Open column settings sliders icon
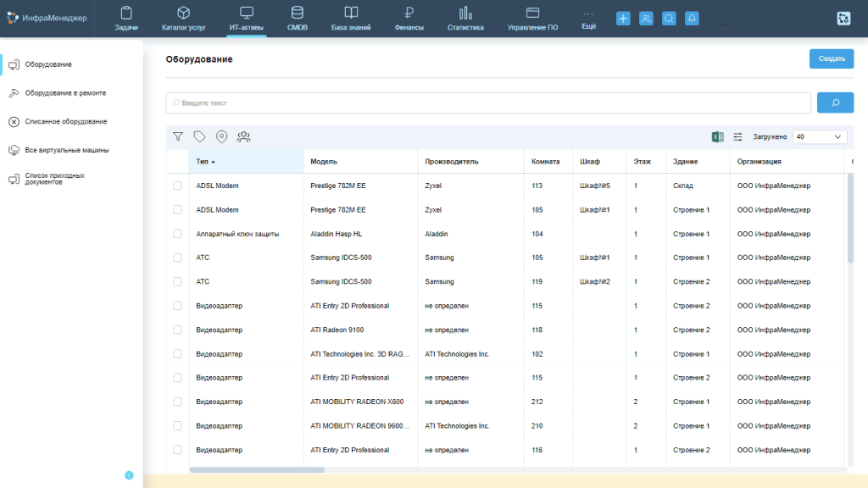 pyautogui.click(x=738, y=136)
